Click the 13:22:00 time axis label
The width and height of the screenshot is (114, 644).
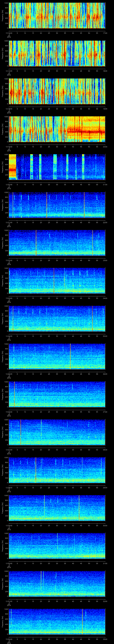9,260
